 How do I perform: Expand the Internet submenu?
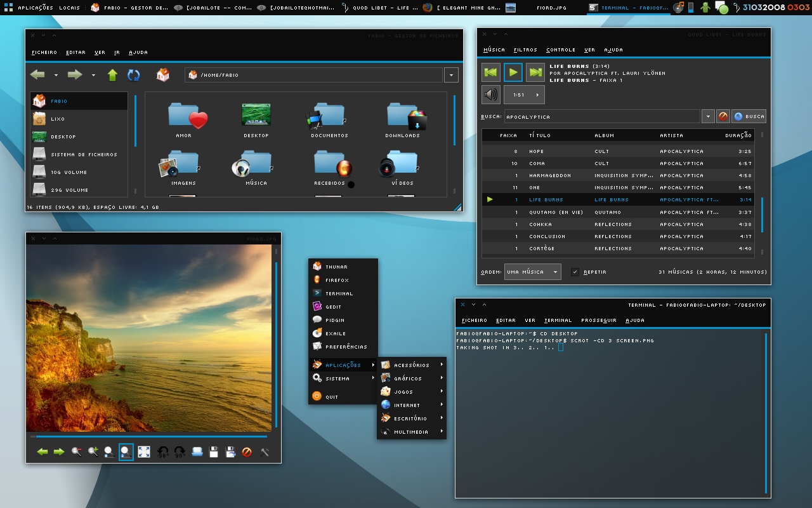click(x=412, y=405)
